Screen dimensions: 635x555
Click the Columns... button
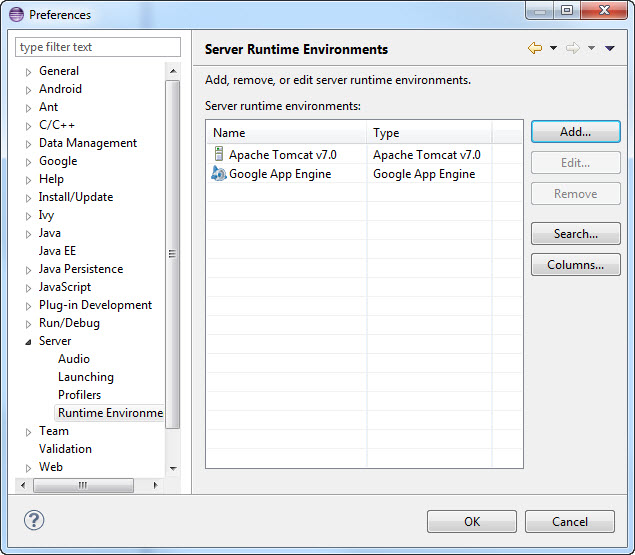pos(575,265)
